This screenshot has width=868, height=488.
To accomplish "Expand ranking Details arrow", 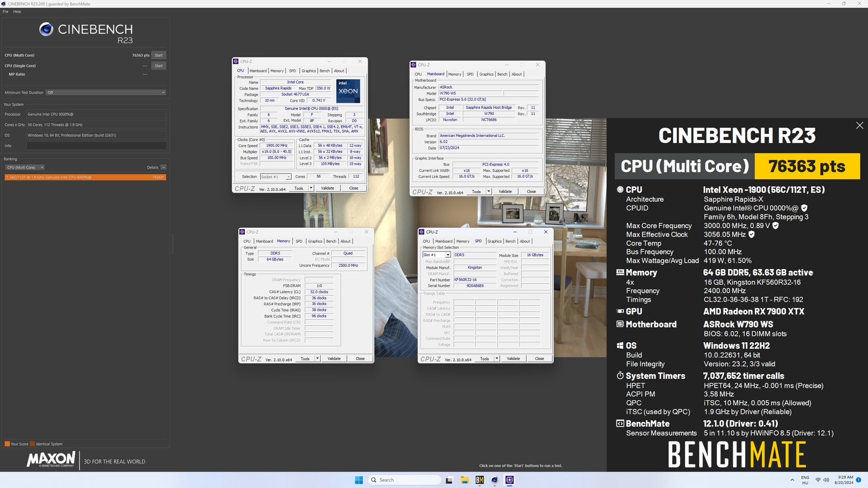I will 163,168.
